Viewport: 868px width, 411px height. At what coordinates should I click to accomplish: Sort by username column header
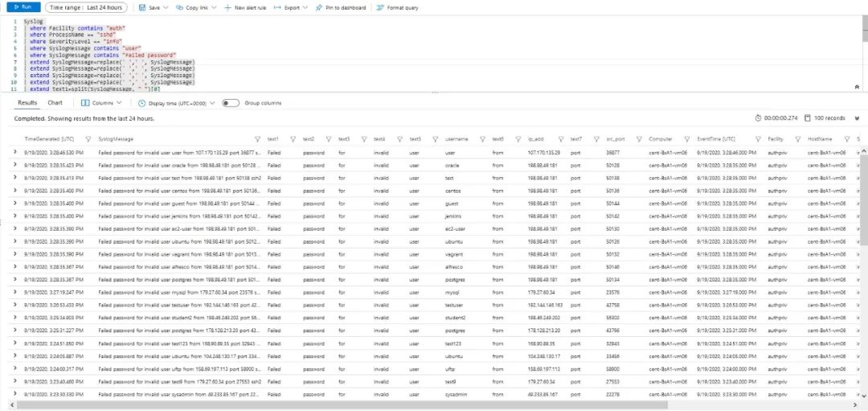(x=457, y=139)
